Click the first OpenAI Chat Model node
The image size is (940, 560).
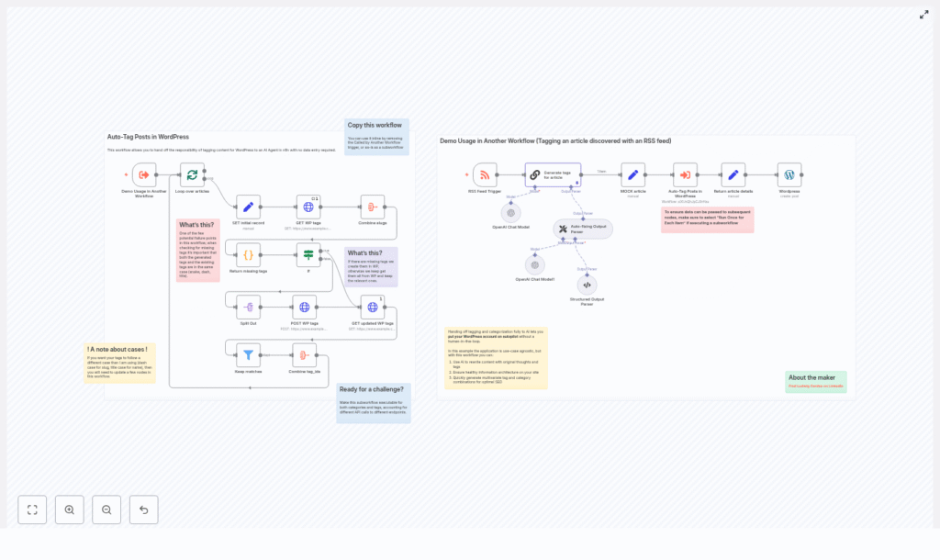pos(511,212)
